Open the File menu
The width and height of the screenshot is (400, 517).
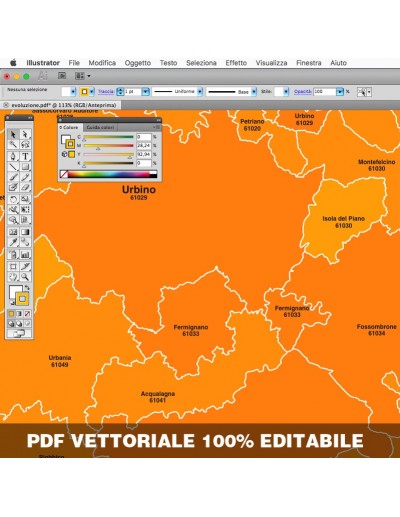point(74,63)
